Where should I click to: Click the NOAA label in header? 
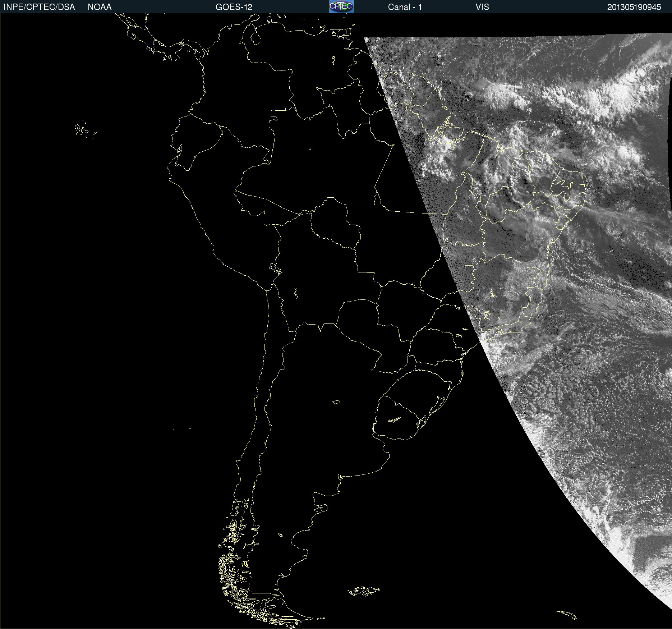click(100, 7)
